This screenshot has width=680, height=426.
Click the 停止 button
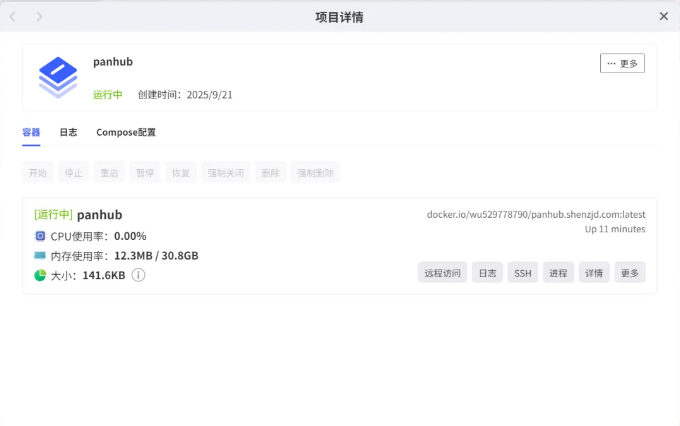coord(73,173)
